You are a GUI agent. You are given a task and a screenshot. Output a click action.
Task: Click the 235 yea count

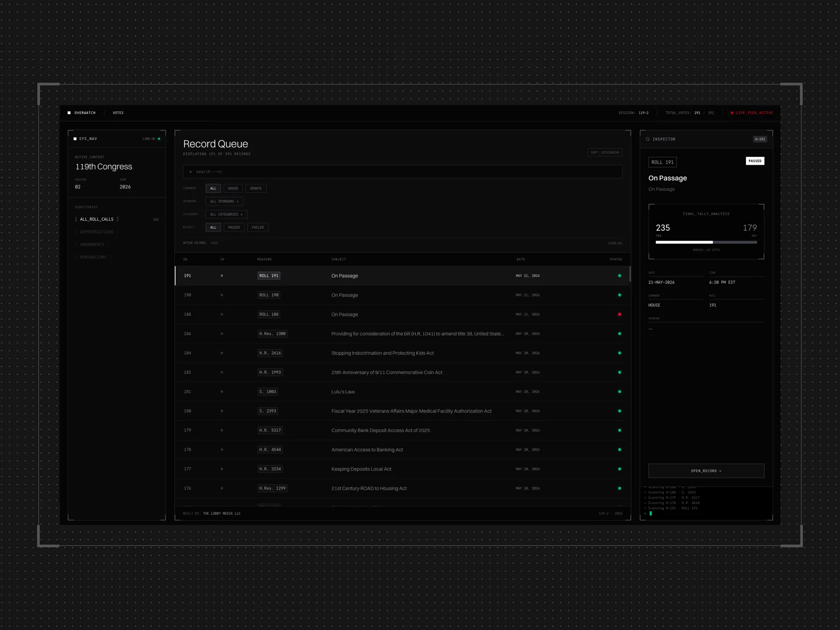pyautogui.click(x=663, y=228)
